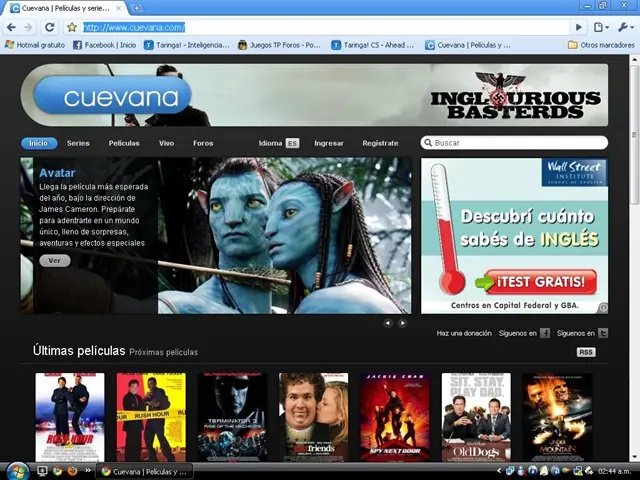Image resolution: width=640 pixels, height=480 pixels.
Task: Go back with the browser back arrow
Action: pyautogui.click(x=11, y=27)
